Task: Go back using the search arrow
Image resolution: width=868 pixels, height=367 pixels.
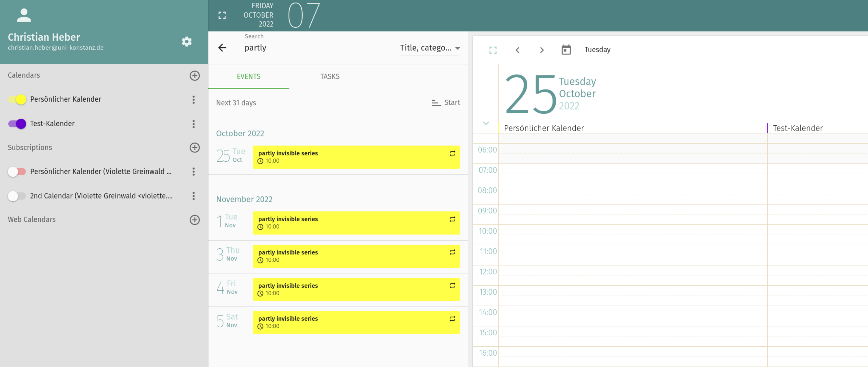Action: [222, 48]
